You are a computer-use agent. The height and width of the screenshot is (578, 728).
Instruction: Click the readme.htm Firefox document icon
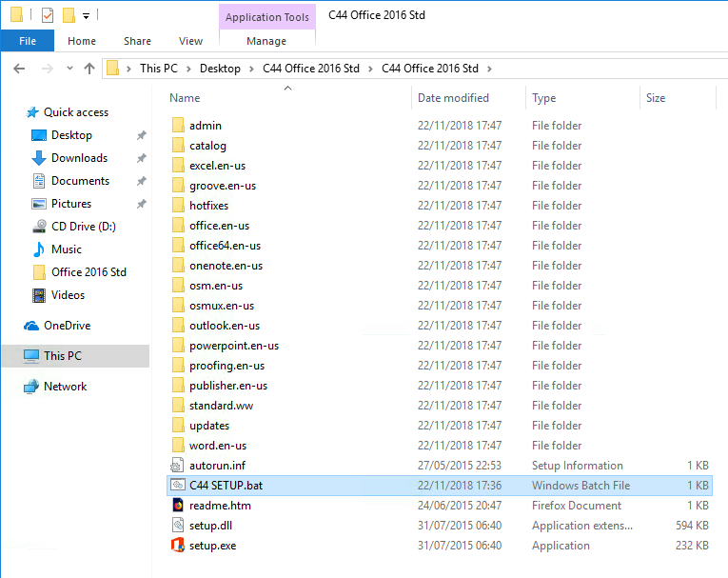(x=177, y=506)
